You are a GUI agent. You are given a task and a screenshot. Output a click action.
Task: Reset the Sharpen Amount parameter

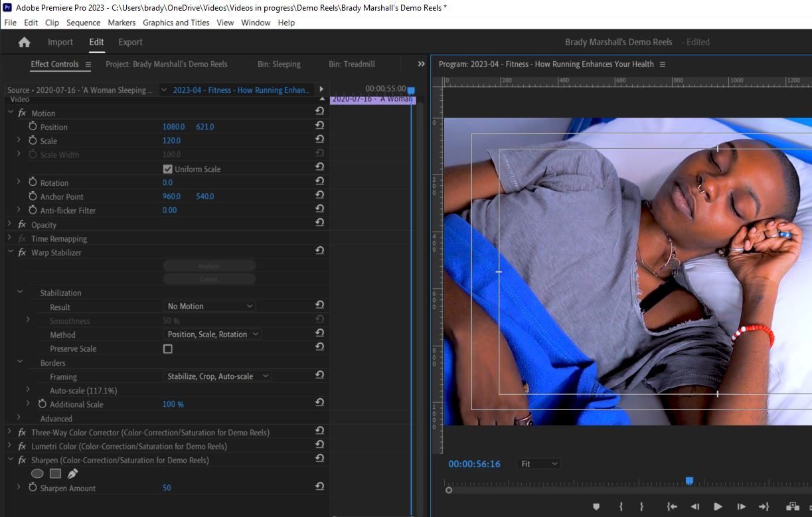click(319, 486)
